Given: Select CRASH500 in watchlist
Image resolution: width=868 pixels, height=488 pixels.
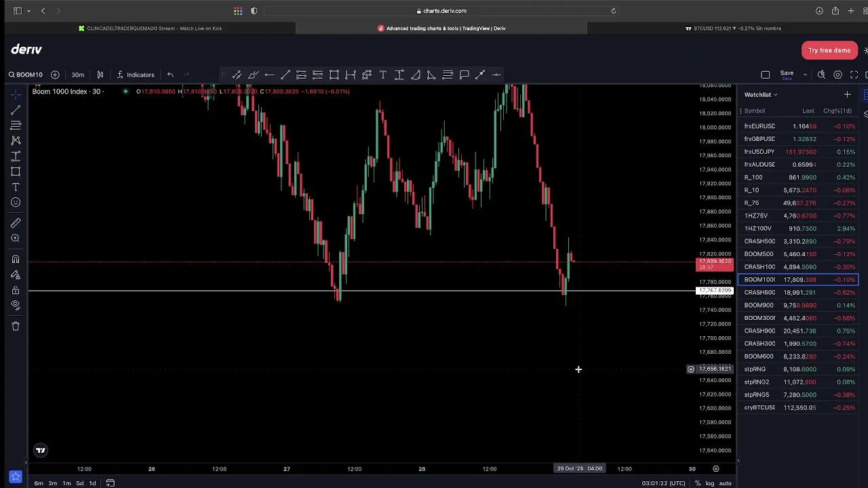Looking at the screenshot, I should (x=799, y=241).
